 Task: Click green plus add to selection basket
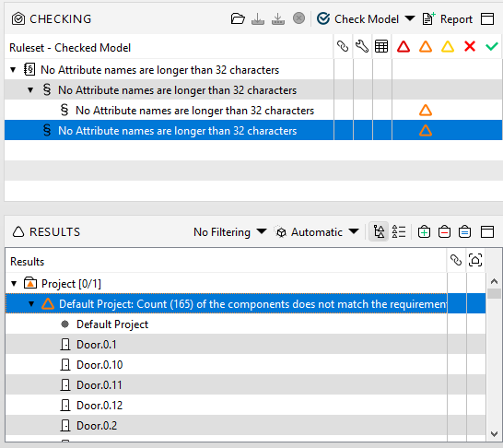pos(424,231)
